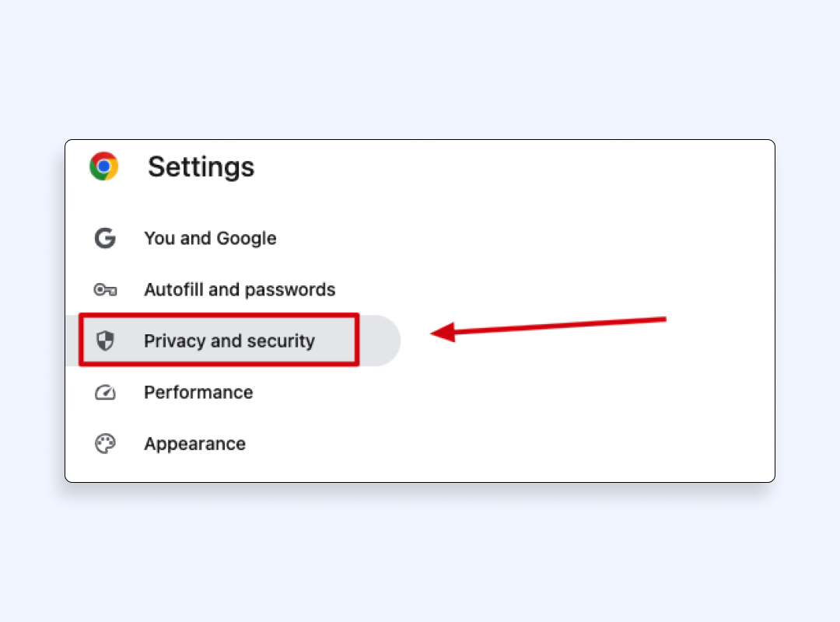
Task: Click the key icon for Autofill
Action: (105, 290)
